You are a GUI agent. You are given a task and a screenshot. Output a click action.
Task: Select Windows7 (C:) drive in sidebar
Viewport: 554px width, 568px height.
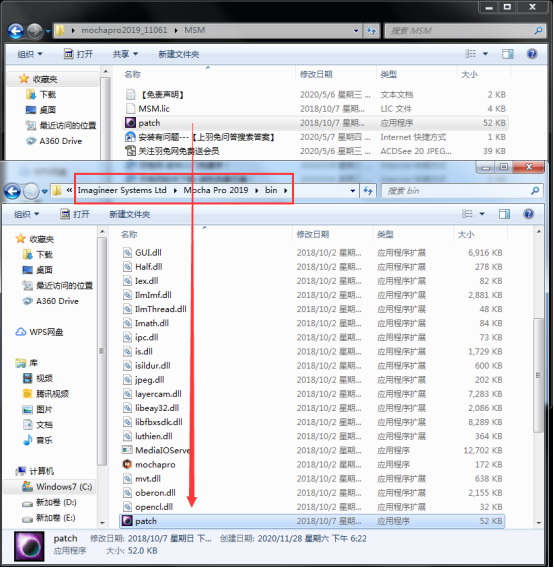(57, 486)
